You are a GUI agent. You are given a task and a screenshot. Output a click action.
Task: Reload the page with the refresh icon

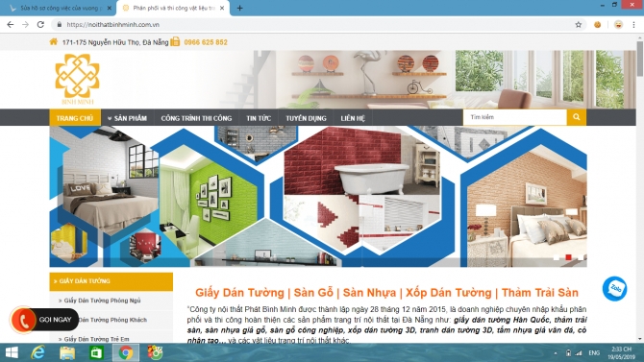(x=40, y=25)
